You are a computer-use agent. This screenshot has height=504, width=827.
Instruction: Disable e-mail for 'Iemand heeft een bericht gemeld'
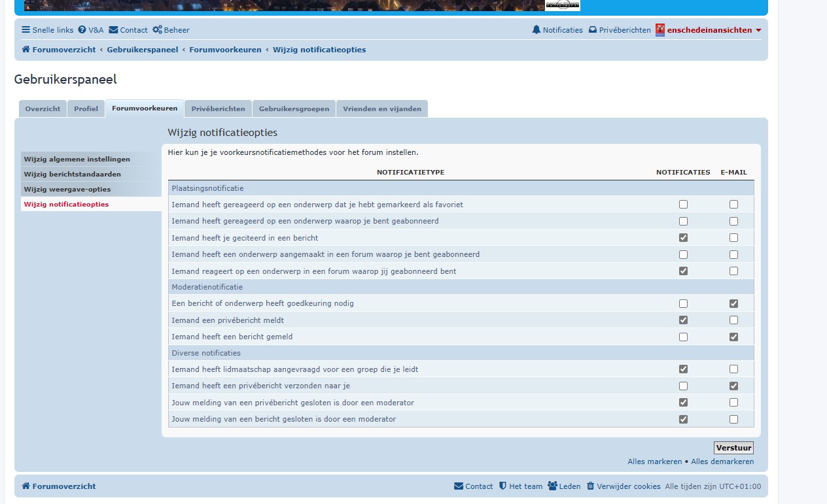click(733, 337)
